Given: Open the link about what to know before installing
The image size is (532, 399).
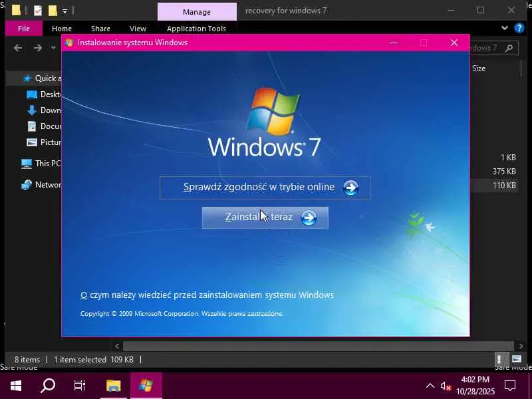Looking at the screenshot, I should [x=207, y=295].
